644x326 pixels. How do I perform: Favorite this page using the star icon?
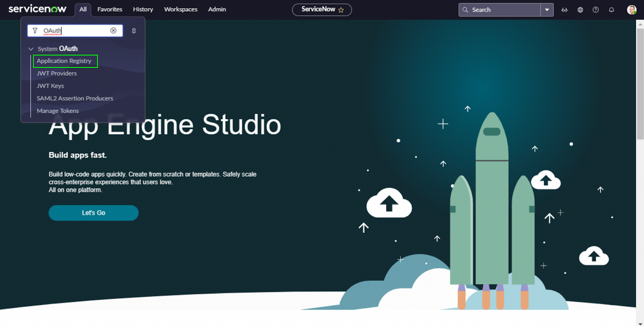[341, 10]
